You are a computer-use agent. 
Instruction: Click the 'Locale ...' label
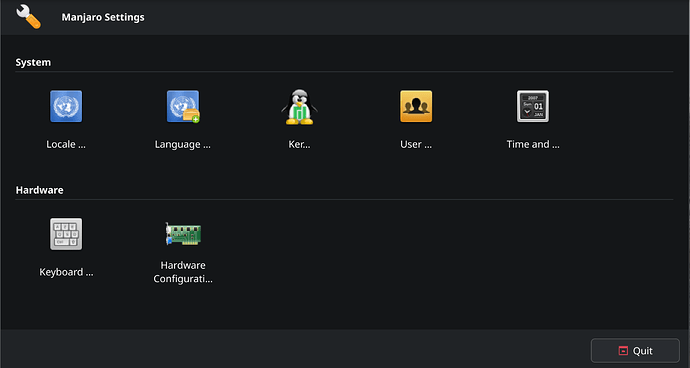pyautogui.click(x=66, y=144)
